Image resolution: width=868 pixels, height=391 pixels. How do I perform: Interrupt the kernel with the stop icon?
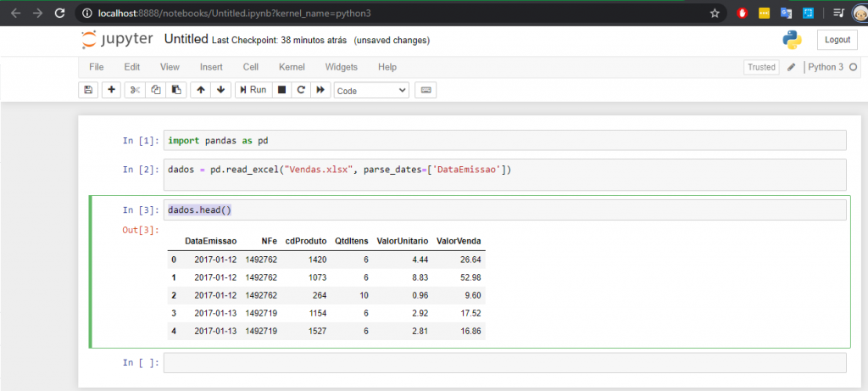pos(281,90)
